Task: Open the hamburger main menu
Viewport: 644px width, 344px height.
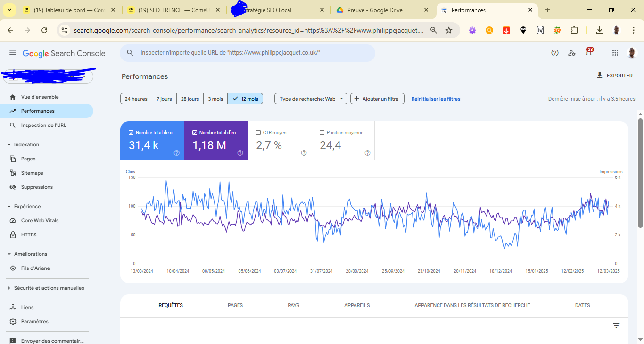Action: pyautogui.click(x=13, y=53)
